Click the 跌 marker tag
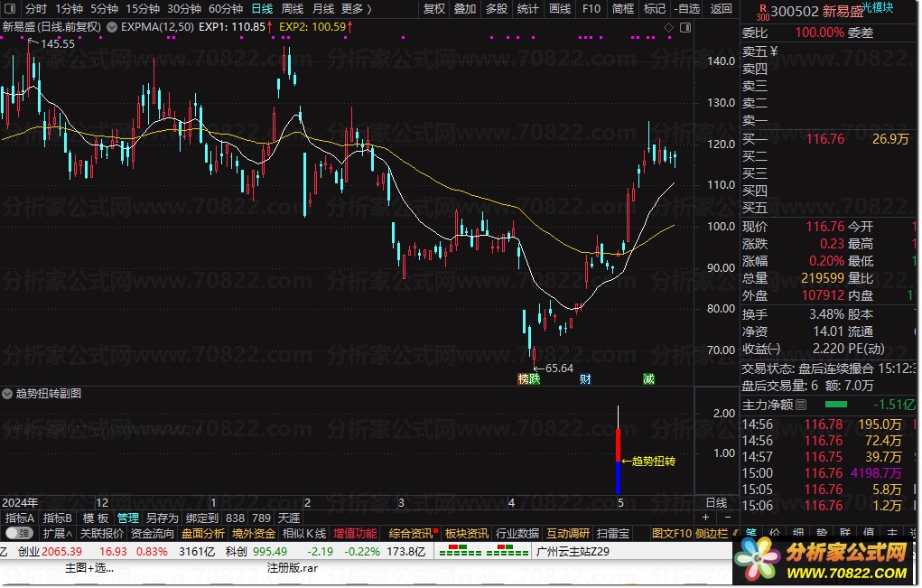Screen dimensions: 922x588 pos(534,379)
